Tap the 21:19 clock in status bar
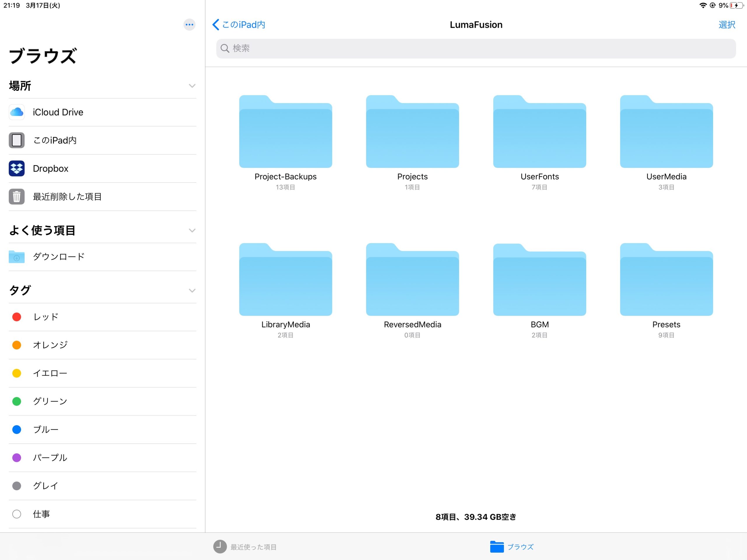 tap(11, 6)
